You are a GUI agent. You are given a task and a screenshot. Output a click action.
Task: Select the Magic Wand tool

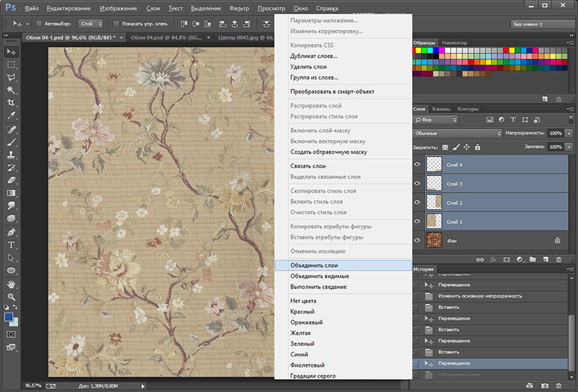click(x=11, y=90)
